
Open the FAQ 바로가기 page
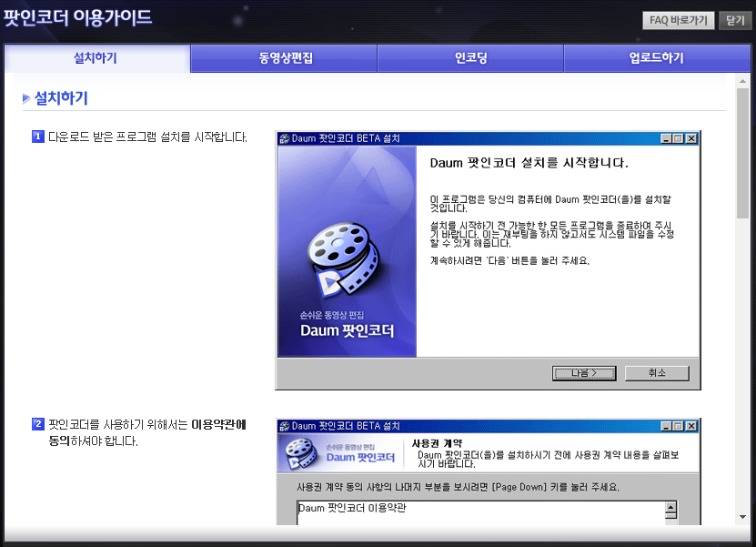coord(679,20)
